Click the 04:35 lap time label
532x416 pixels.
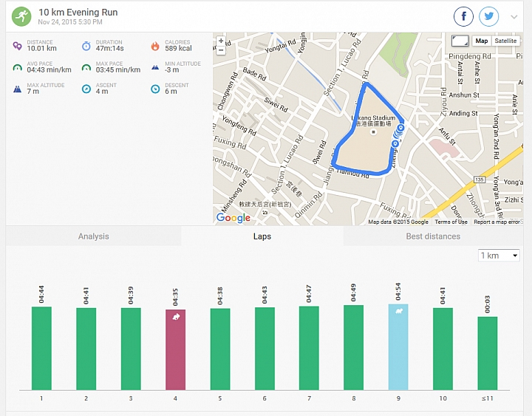[175, 297]
